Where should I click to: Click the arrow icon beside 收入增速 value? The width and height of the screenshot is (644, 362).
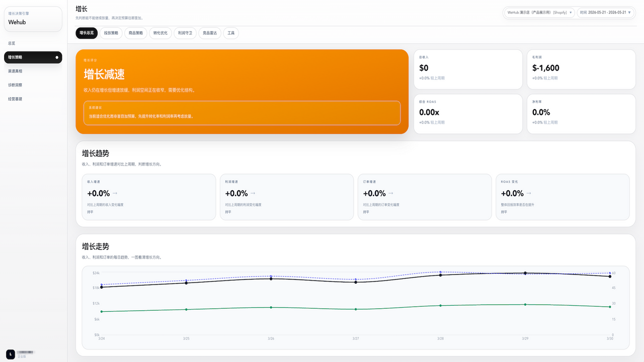(115, 193)
